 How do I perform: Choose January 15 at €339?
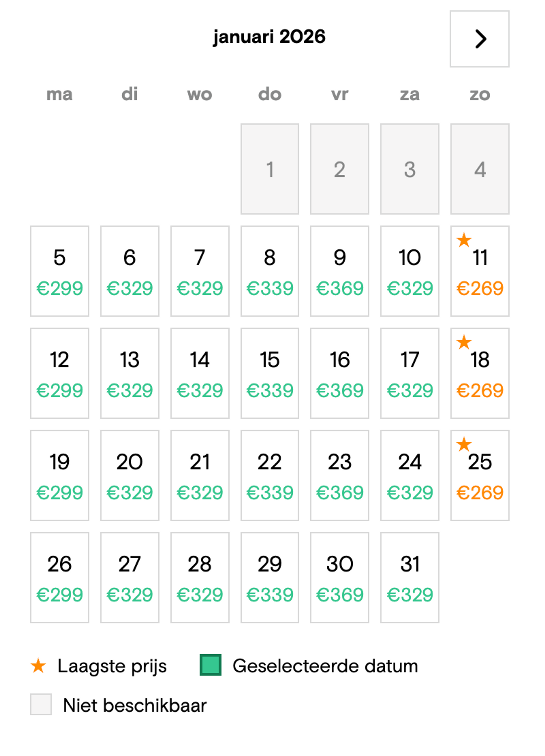click(270, 373)
